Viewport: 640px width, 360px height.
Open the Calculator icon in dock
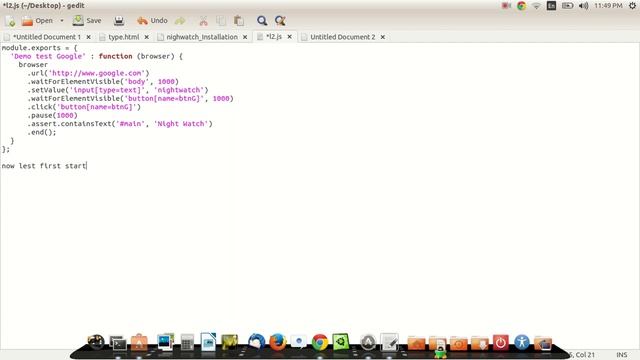pyautogui.click(x=187, y=342)
